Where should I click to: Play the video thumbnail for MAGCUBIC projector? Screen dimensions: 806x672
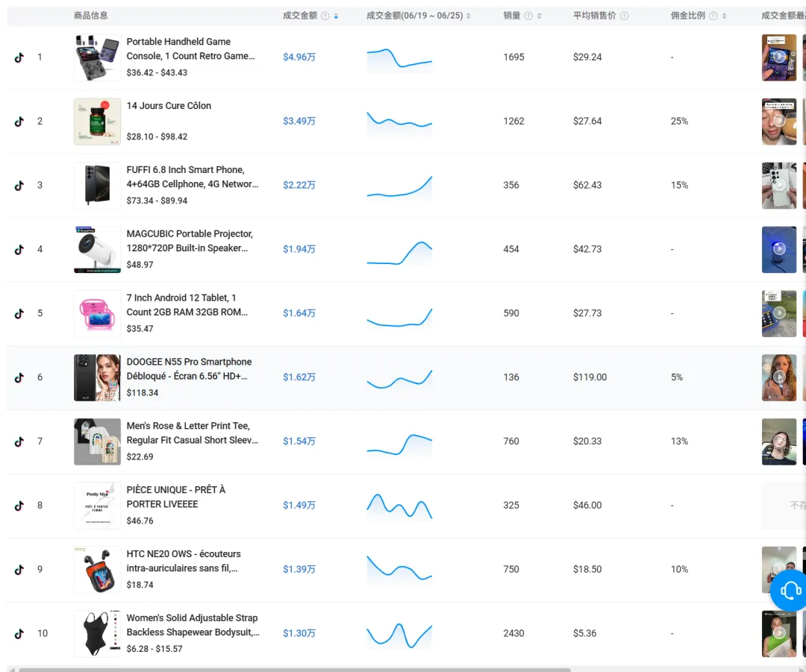coord(778,249)
